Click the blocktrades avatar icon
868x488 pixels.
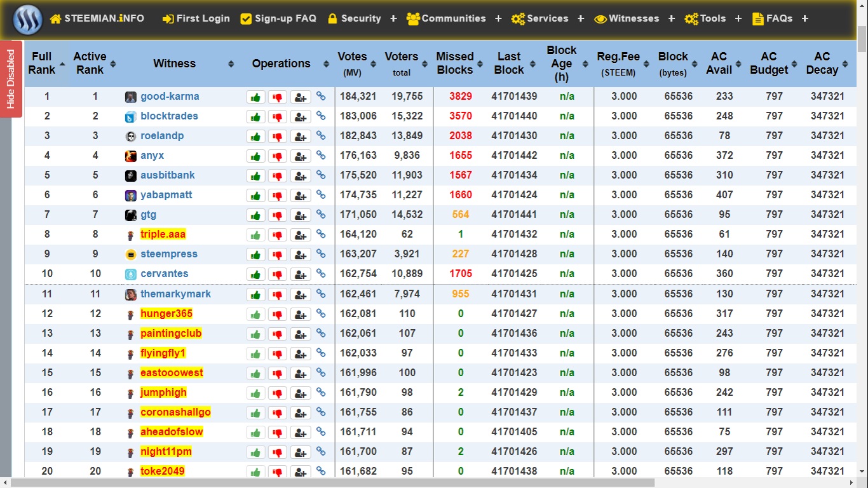pos(130,117)
